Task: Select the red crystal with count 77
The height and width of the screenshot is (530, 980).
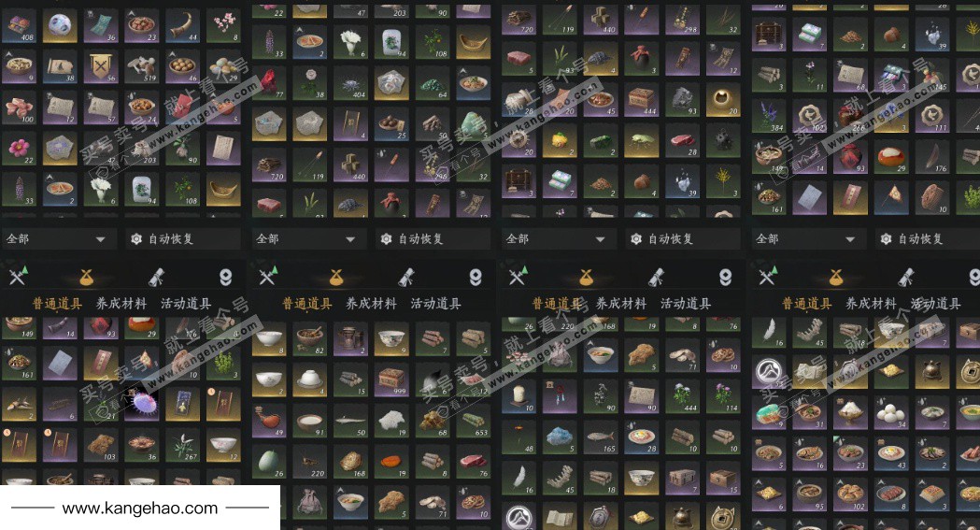Action: [x=269, y=83]
